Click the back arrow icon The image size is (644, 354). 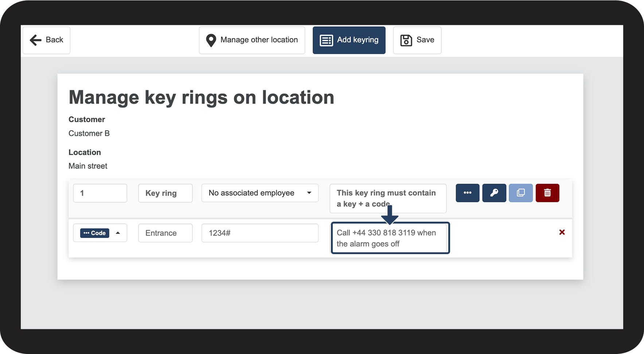[x=36, y=40]
